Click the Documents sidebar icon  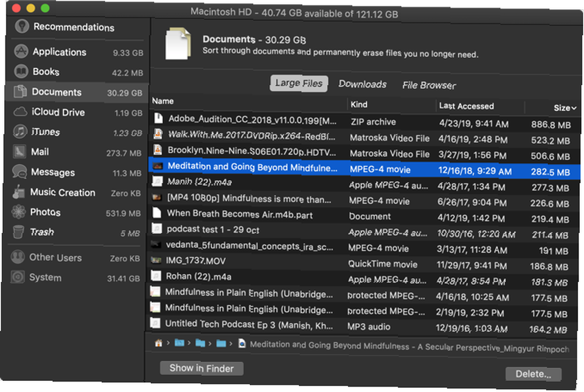20,92
